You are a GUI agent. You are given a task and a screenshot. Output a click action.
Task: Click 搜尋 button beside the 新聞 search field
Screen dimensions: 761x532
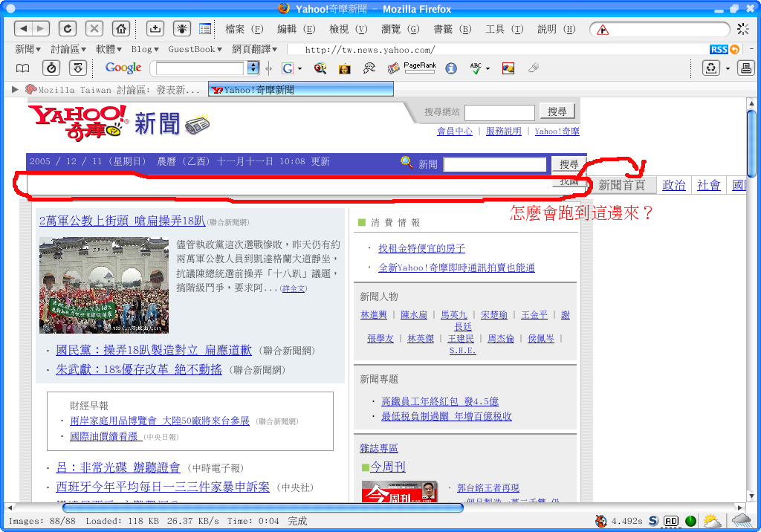[569, 164]
